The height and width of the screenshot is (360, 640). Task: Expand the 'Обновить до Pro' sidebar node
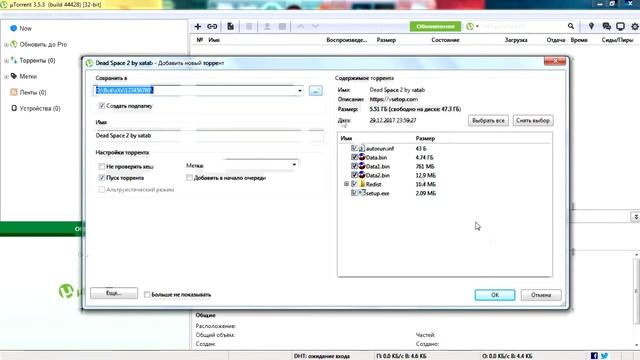(x=6, y=44)
